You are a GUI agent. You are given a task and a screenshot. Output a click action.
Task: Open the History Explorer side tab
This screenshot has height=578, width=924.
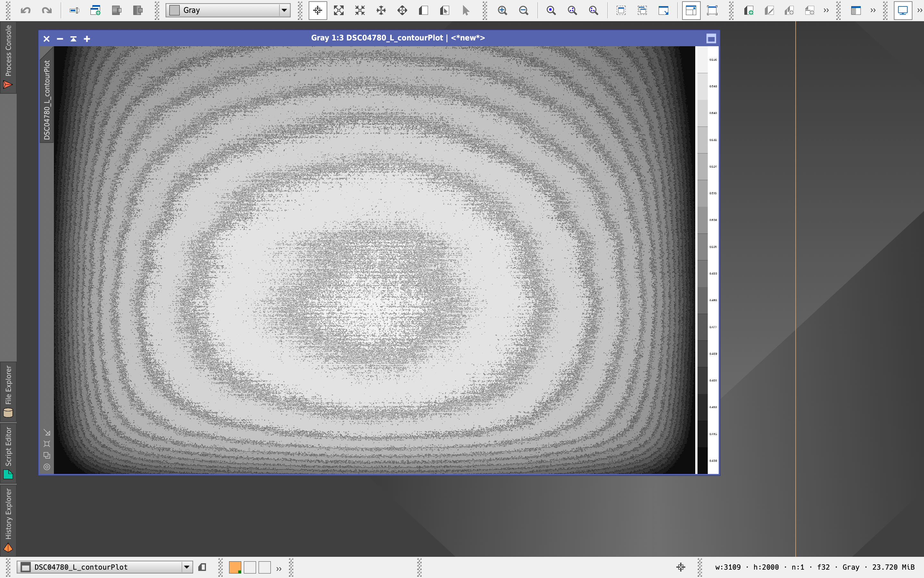point(8,520)
